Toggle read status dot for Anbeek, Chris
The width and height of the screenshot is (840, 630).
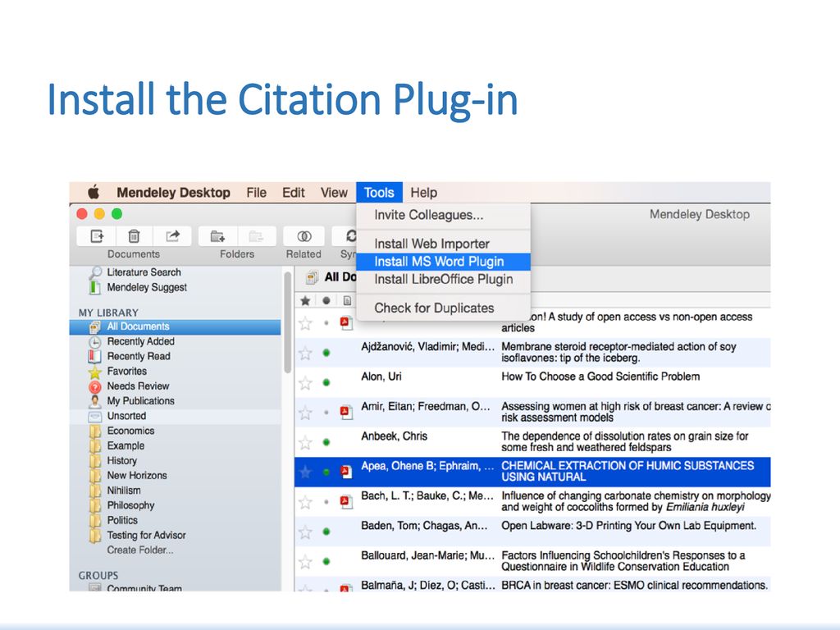[326, 442]
